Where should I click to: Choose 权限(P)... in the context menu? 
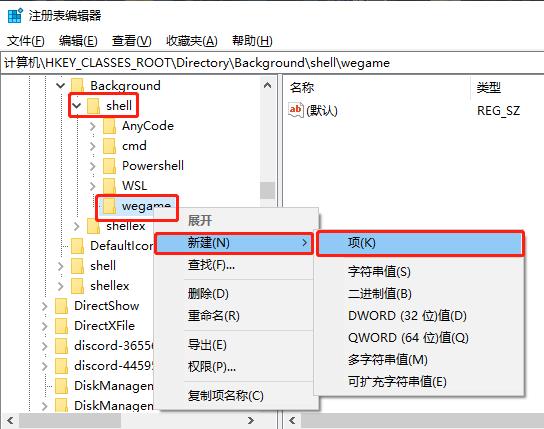pos(236,367)
